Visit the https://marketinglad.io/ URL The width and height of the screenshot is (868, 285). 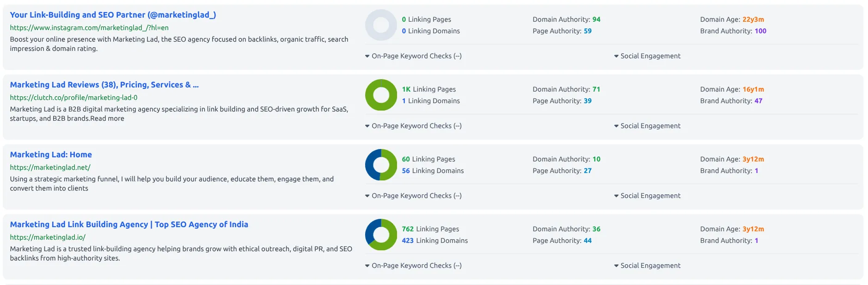(48, 237)
